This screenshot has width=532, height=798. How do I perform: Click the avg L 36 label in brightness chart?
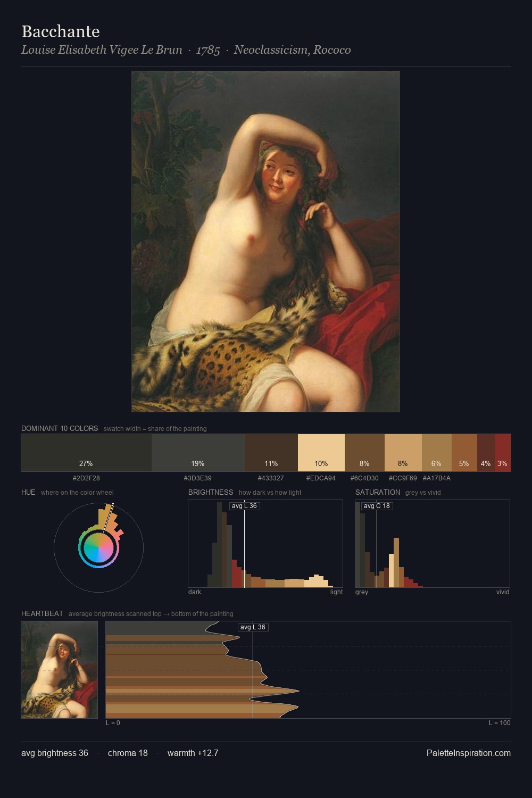coord(244,506)
